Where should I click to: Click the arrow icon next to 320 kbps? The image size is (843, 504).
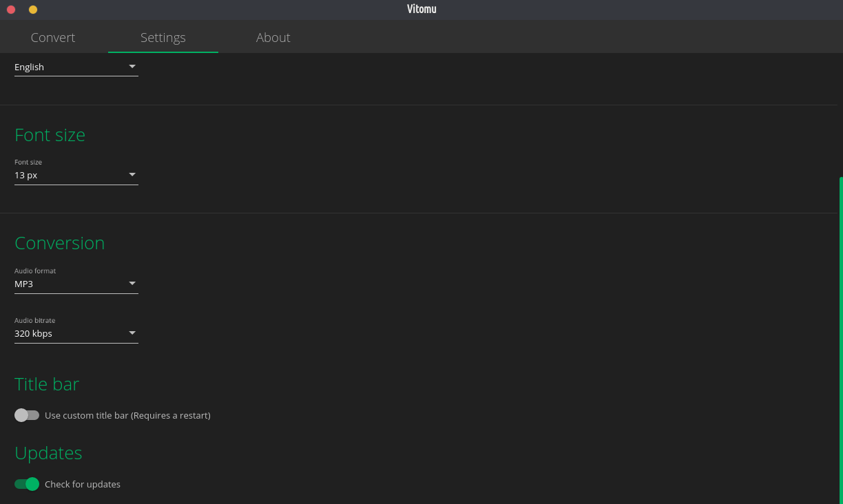click(132, 333)
